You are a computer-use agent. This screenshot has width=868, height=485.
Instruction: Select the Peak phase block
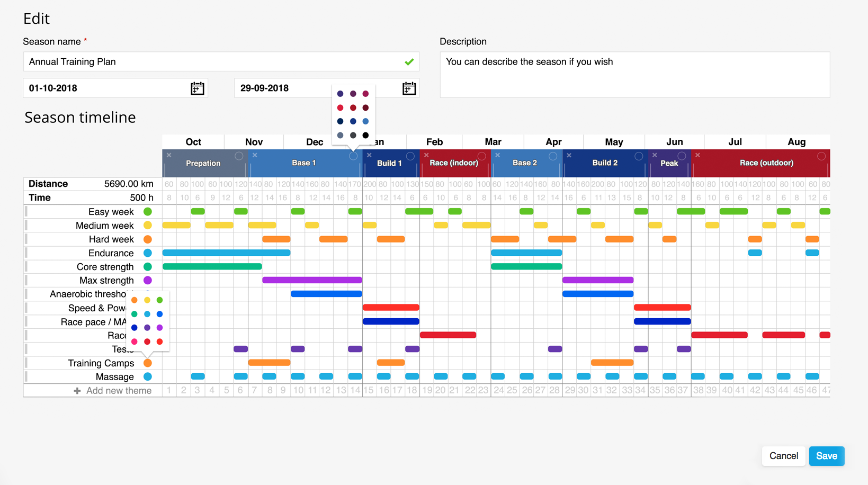(x=669, y=164)
